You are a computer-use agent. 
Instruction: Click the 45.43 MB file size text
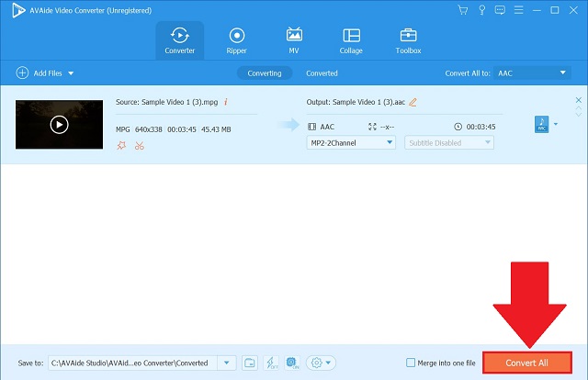[x=216, y=129]
